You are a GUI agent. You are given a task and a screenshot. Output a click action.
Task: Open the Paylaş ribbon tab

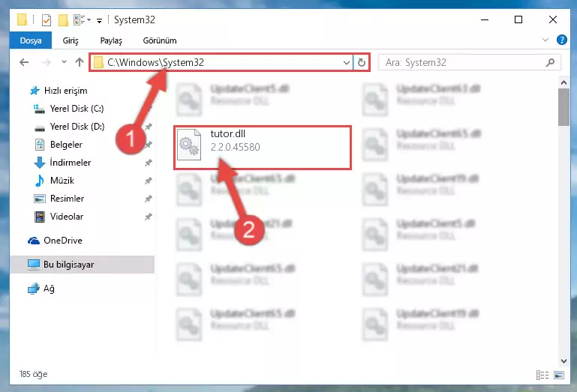tap(111, 40)
